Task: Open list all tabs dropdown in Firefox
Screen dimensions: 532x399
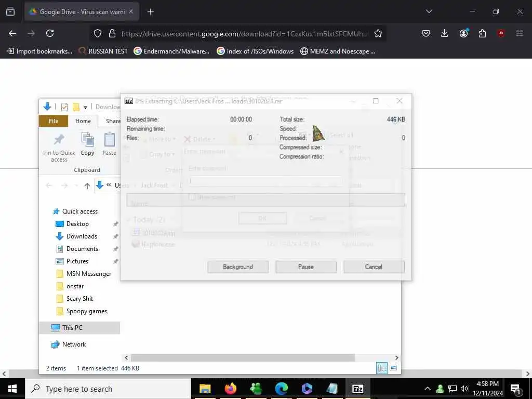Action: (429, 11)
